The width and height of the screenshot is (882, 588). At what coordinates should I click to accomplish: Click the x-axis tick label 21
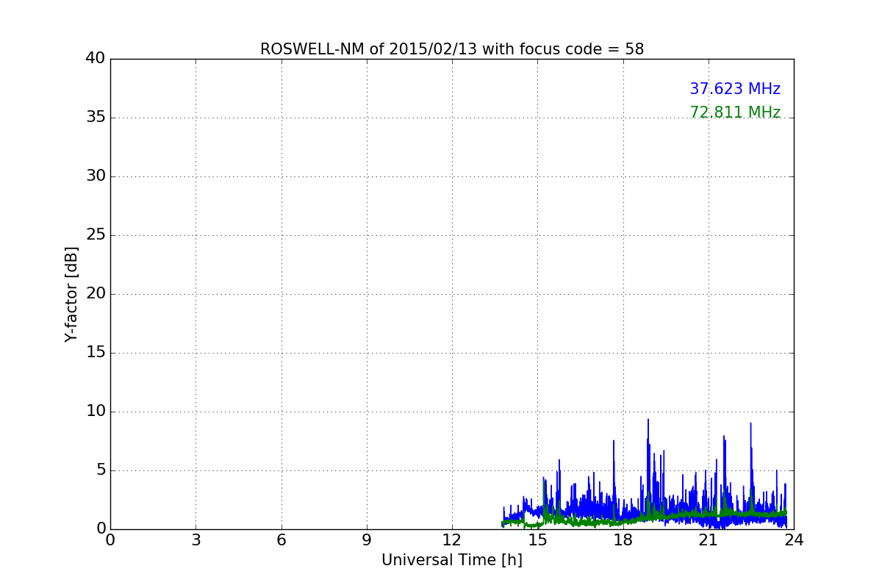709,540
